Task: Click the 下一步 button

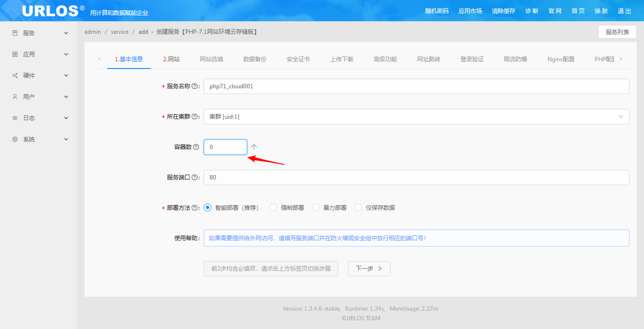Action: coord(369,269)
